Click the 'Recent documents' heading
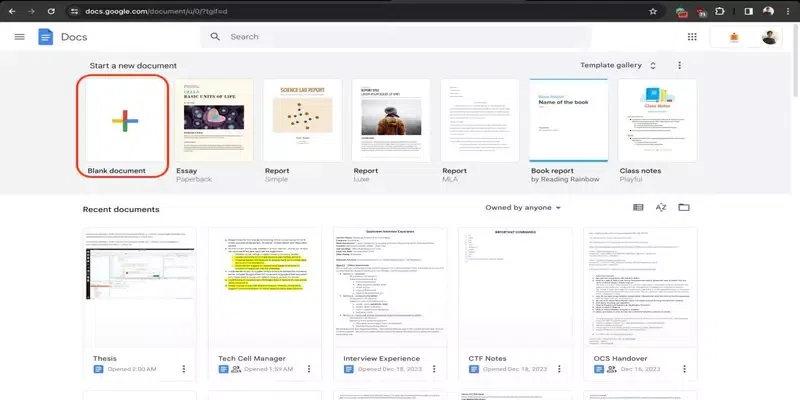This screenshot has height=400, width=800. [x=121, y=210]
